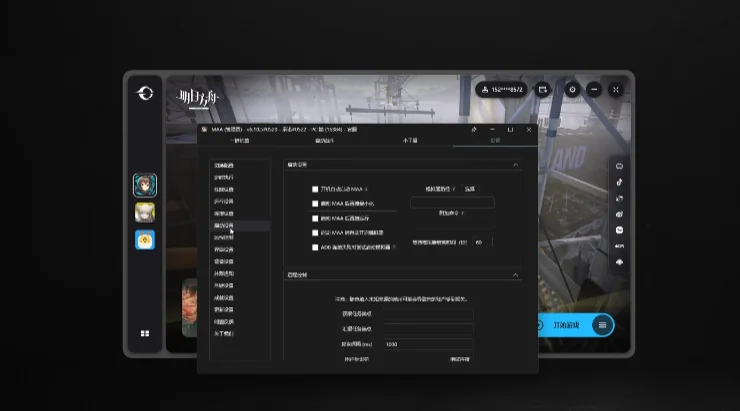Switch to the 小工具 tab
The image size is (740, 411).
click(410, 141)
